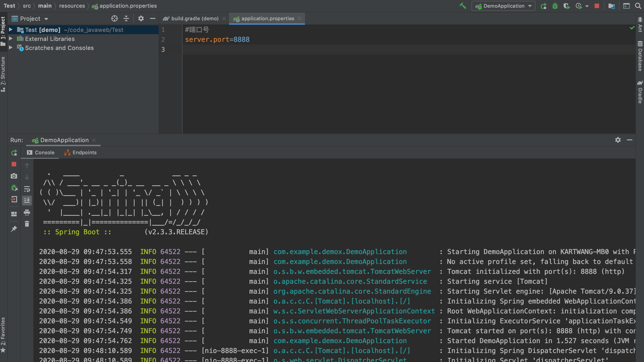Click restore layout icon in Run panel

pyautogui.click(x=14, y=214)
